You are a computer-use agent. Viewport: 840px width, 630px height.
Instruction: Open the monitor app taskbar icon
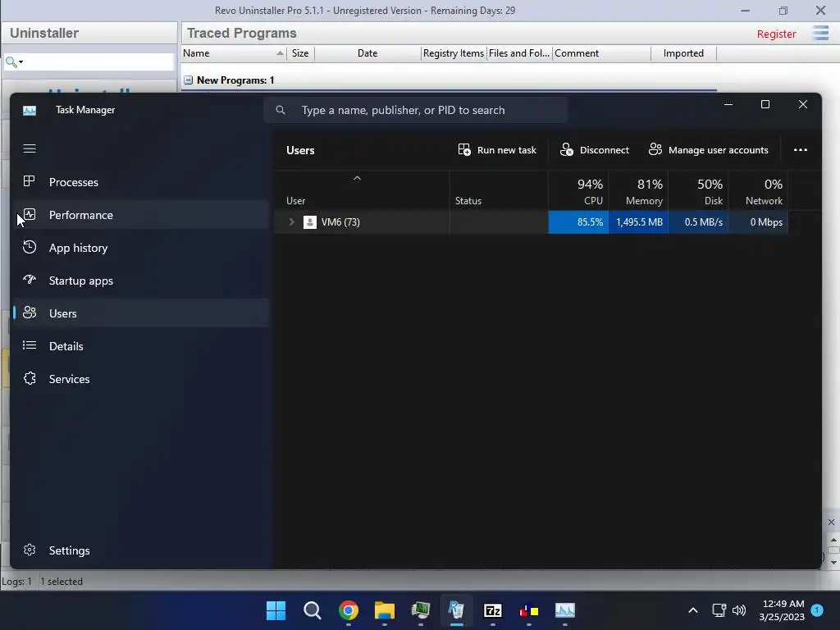coord(421,610)
